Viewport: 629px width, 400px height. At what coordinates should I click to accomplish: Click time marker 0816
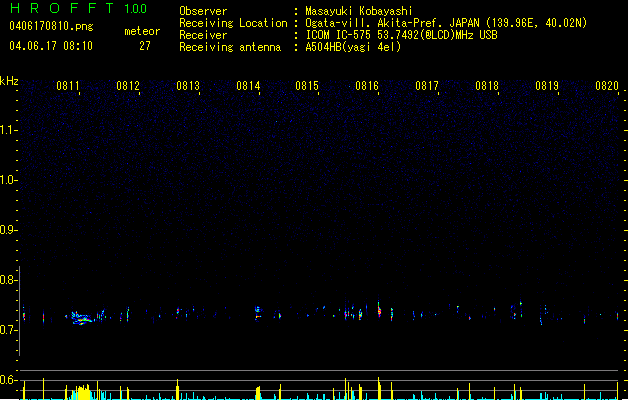(x=367, y=86)
